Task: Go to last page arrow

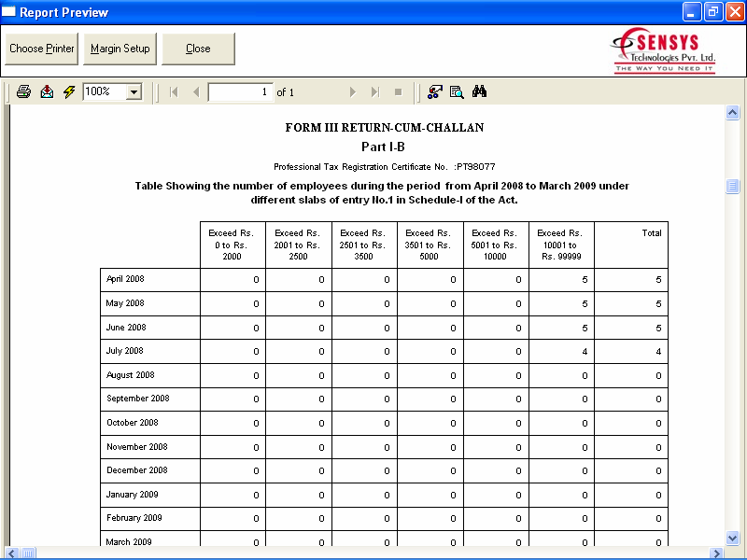Action: (x=375, y=91)
